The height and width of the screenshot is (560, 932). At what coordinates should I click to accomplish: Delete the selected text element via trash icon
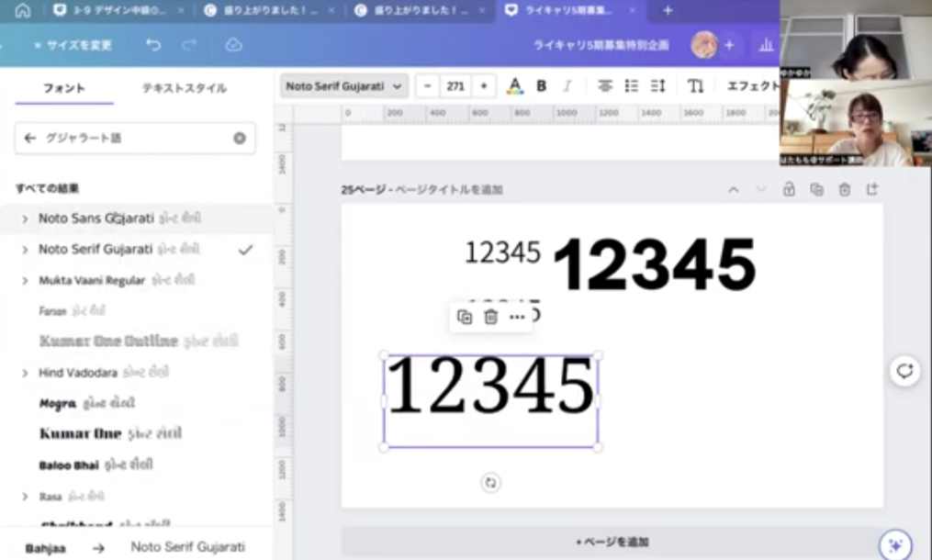pyautogui.click(x=491, y=317)
